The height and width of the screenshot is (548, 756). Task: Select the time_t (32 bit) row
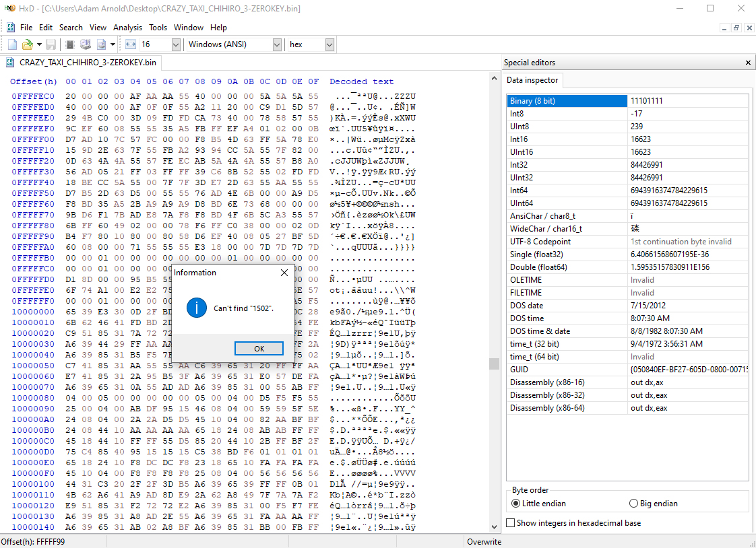pos(628,344)
